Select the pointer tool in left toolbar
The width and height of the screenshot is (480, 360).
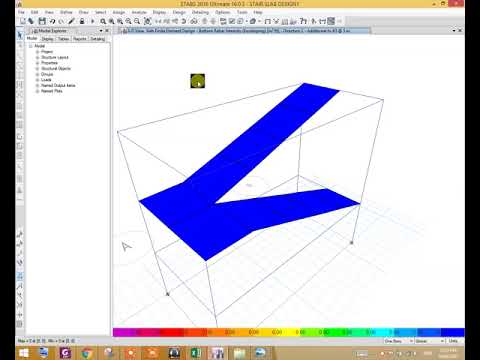(20, 35)
